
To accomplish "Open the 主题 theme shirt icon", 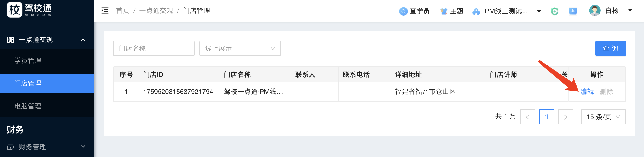I will point(444,11).
